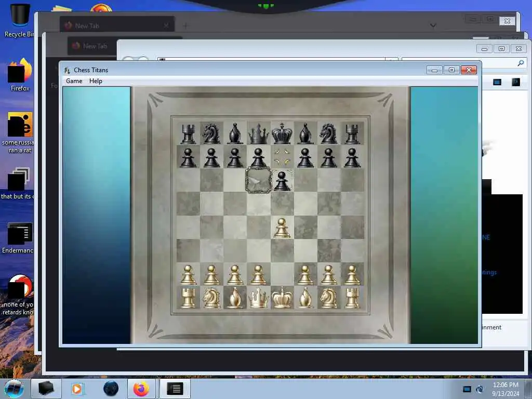Open the Game menu in Chess Titans

pos(74,81)
